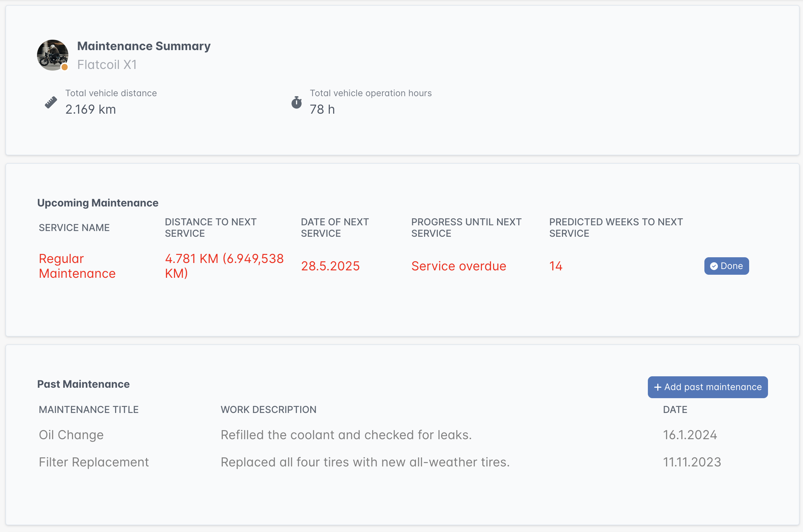Image resolution: width=803 pixels, height=532 pixels.
Task: Click the Service Name column header
Action: 74,228
